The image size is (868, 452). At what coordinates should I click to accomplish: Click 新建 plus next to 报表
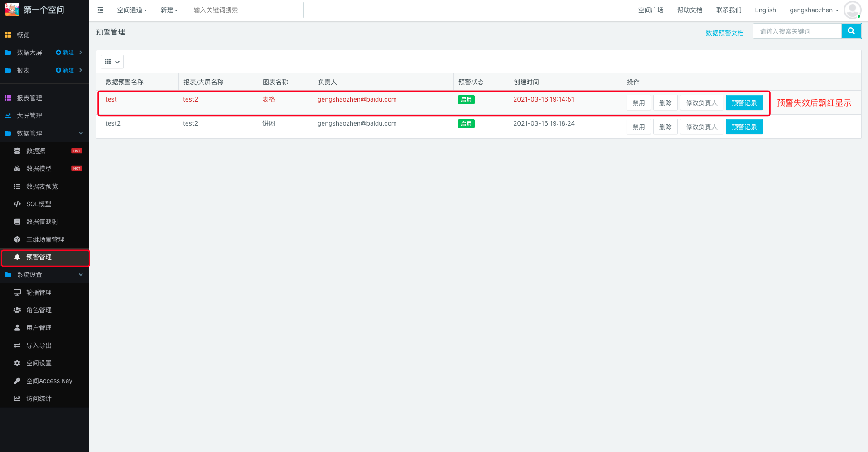coord(65,70)
